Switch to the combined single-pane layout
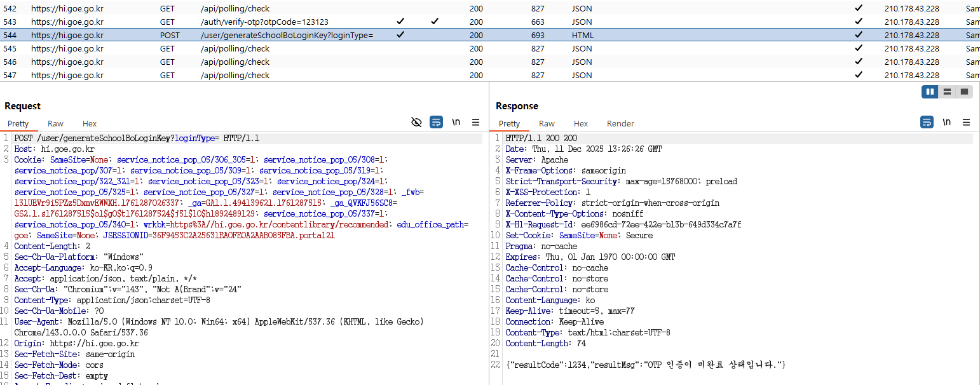 (x=964, y=92)
